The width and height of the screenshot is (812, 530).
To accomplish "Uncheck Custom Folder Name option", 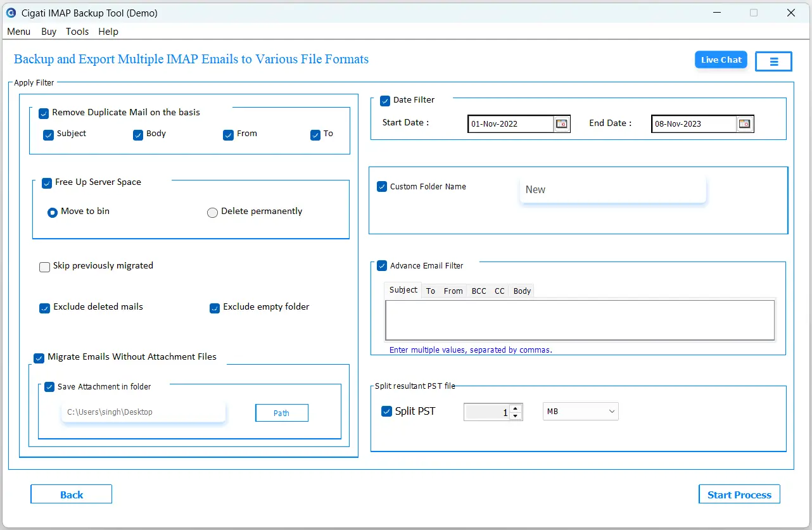I will tap(382, 187).
